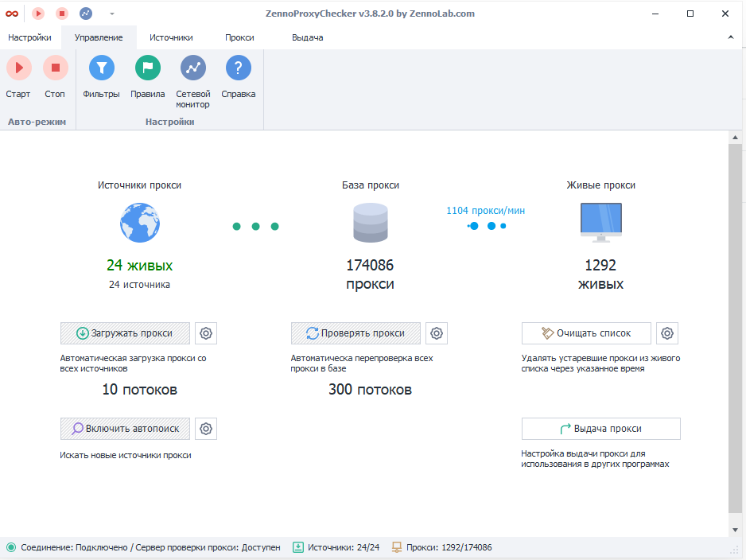The image size is (746, 560).
Task: Open settings gear next to Очищать список
Action: pyautogui.click(x=667, y=333)
